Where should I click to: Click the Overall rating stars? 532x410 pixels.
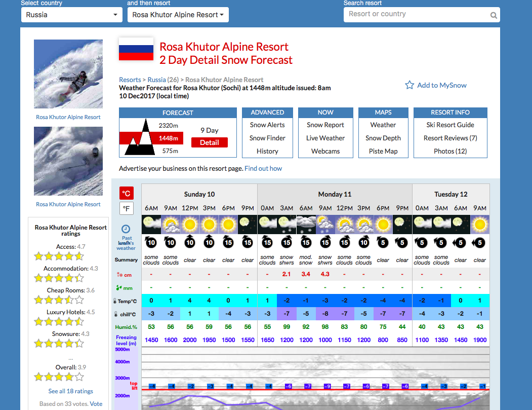point(59,377)
